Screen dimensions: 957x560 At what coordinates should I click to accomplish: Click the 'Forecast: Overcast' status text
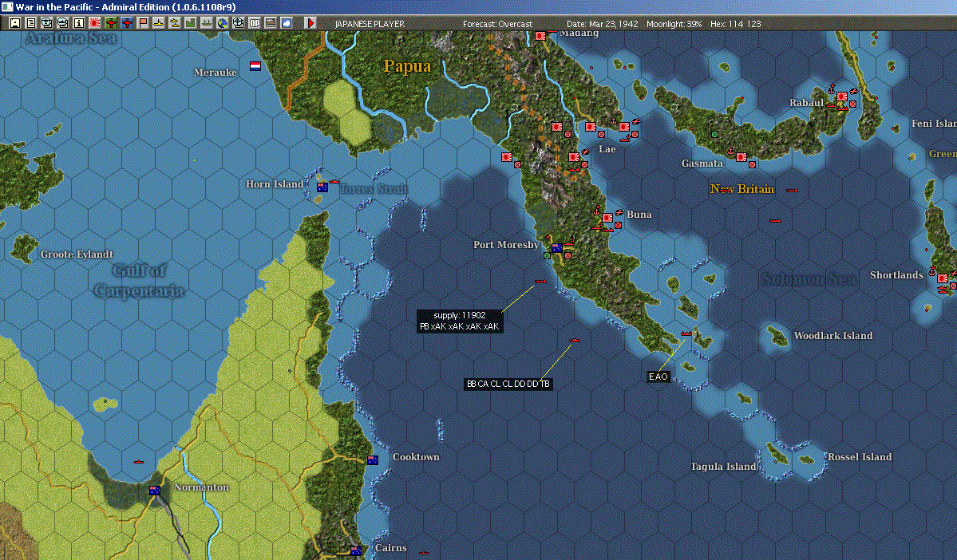pos(497,24)
